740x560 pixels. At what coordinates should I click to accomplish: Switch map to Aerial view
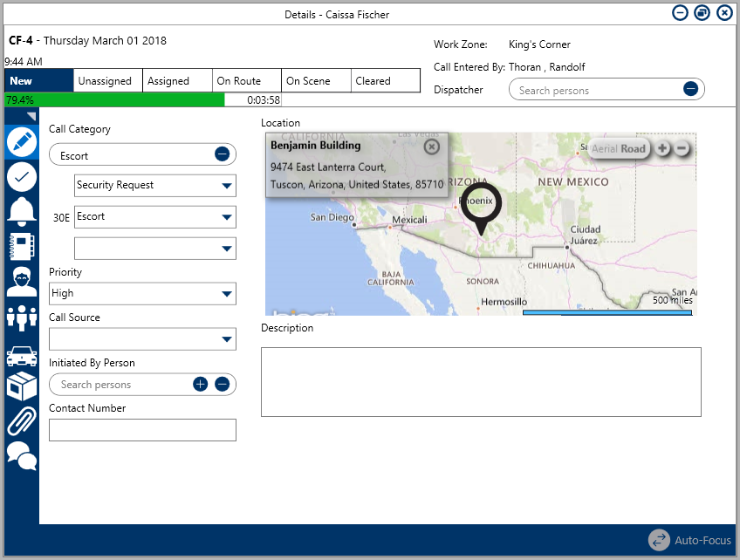[604, 149]
